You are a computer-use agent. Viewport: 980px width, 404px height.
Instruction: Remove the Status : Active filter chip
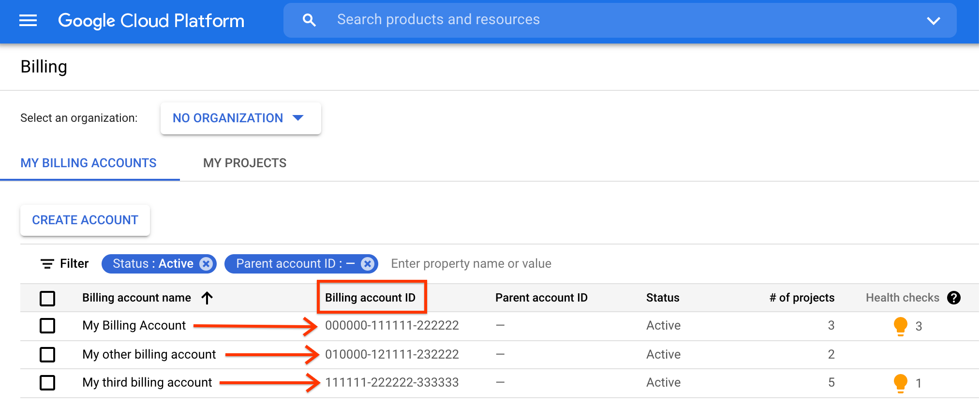tap(206, 263)
